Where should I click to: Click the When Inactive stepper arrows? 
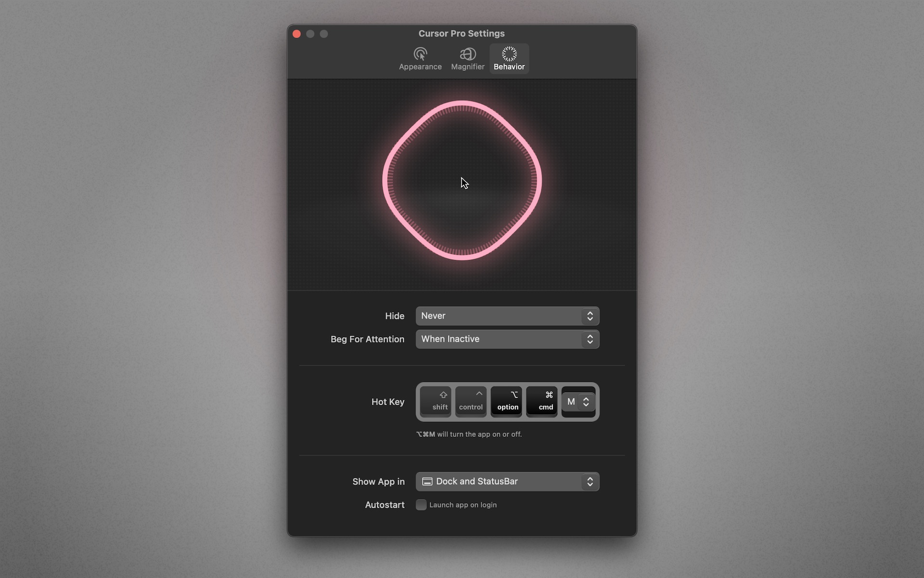tap(590, 339)
